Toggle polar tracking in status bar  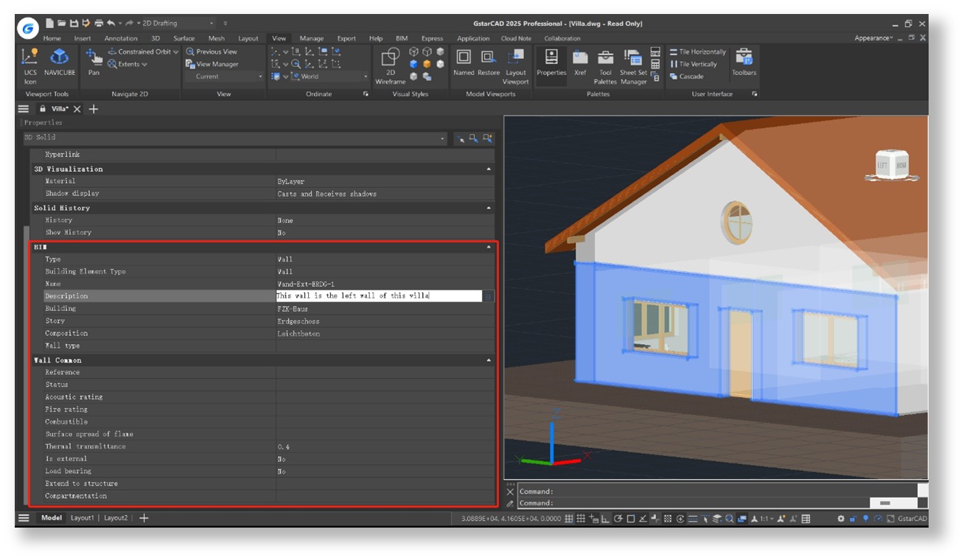[x=618, y=519]
